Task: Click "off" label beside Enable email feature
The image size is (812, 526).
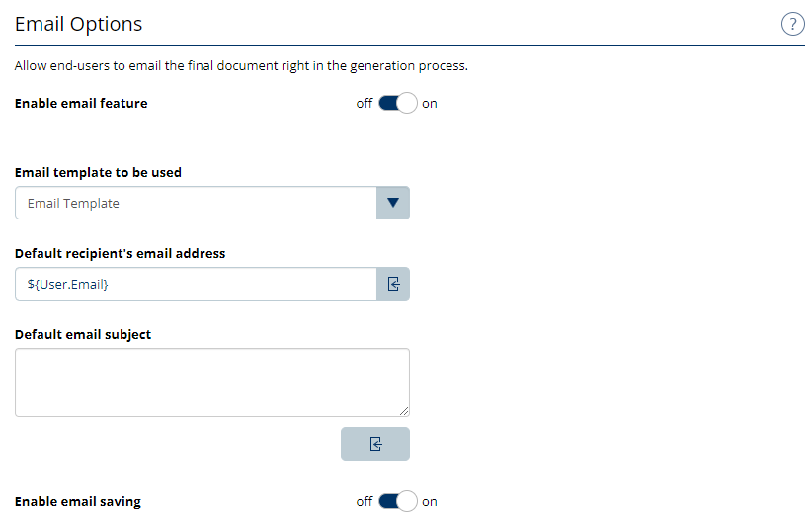Action: tap(365, 103)
